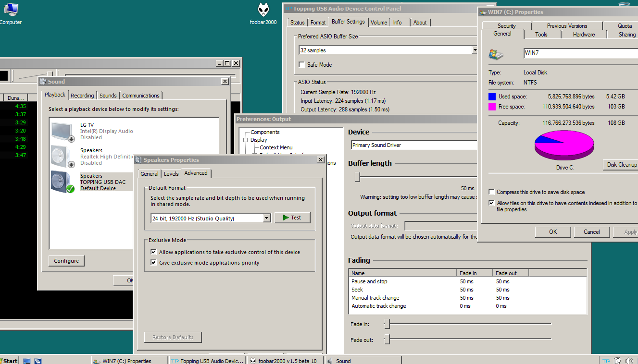638x364 pixels.
Task: Select the Realtek Speakers device icon
Action: click(x=63, y=157)
